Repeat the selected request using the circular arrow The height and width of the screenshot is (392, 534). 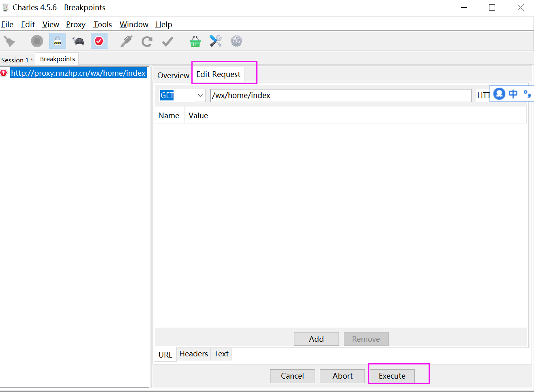[147, 41]
